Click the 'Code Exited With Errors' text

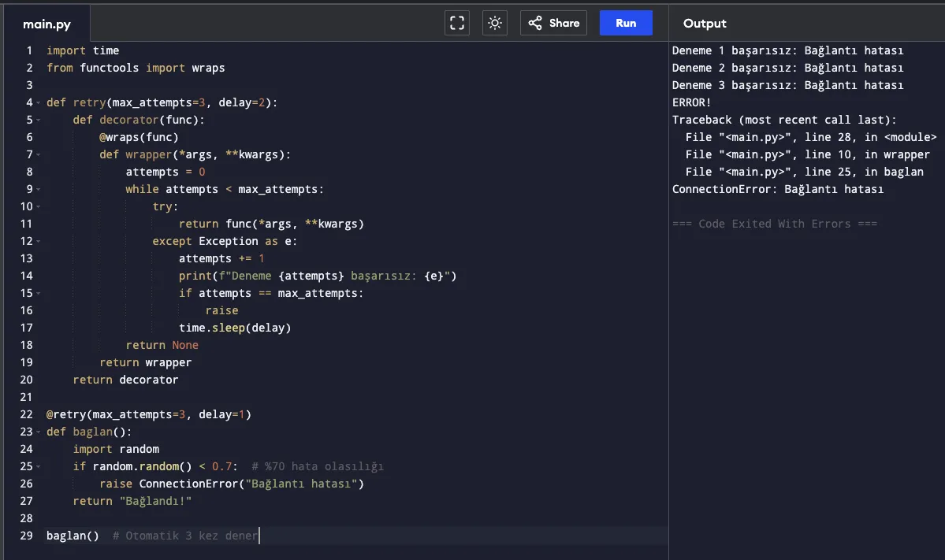[774, 224]
